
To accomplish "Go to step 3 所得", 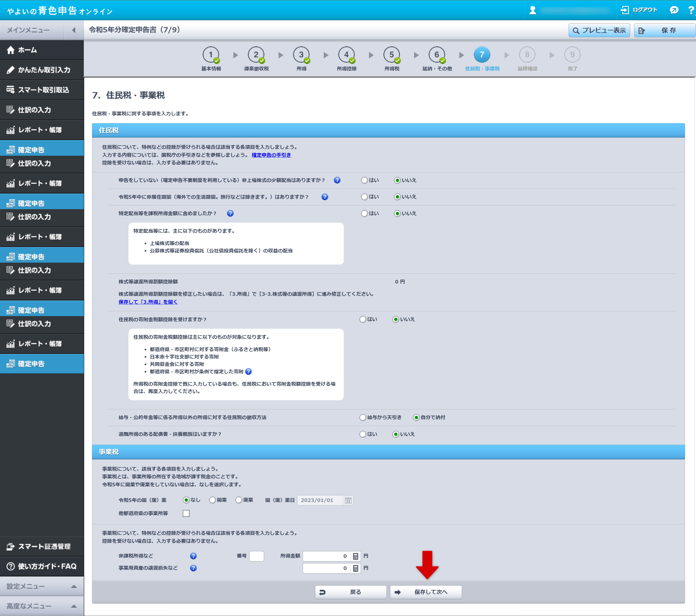I will [301, 55].
